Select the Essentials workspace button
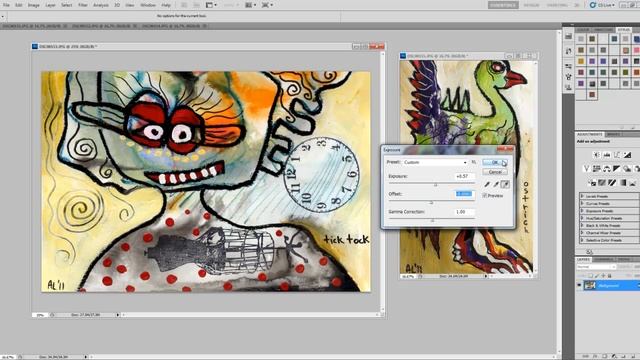This screenshot has height=360, width=640. coord(503,5)
